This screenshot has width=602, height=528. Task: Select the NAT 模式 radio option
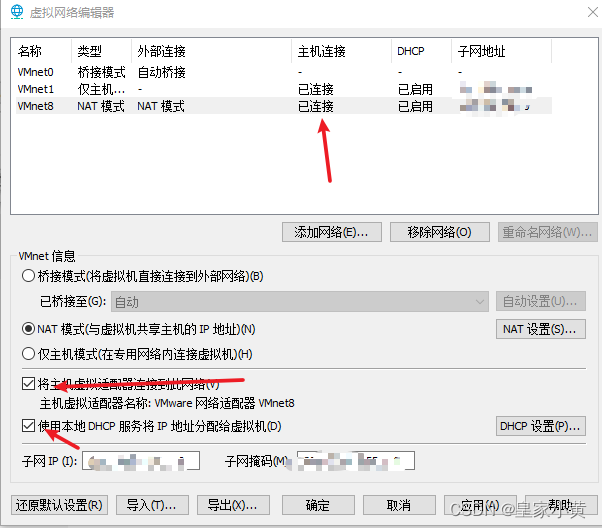click(x=28, y=329)
